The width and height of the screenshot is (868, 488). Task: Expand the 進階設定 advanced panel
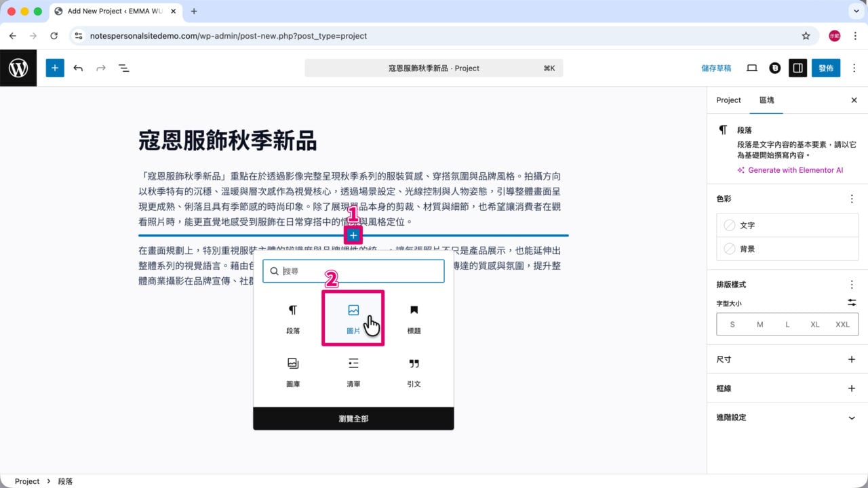[x=787, y=418]
